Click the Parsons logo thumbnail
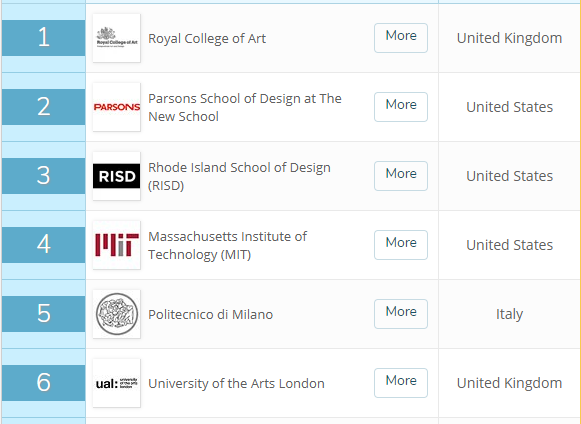 [x=116, y=107]
